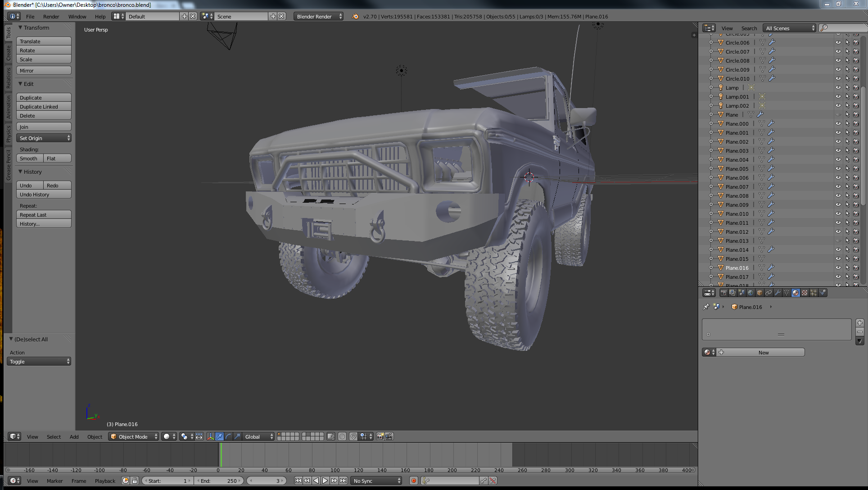Open the Render properties tab camera icon
This screenshot has height=490, width=868.
[723, 293]
